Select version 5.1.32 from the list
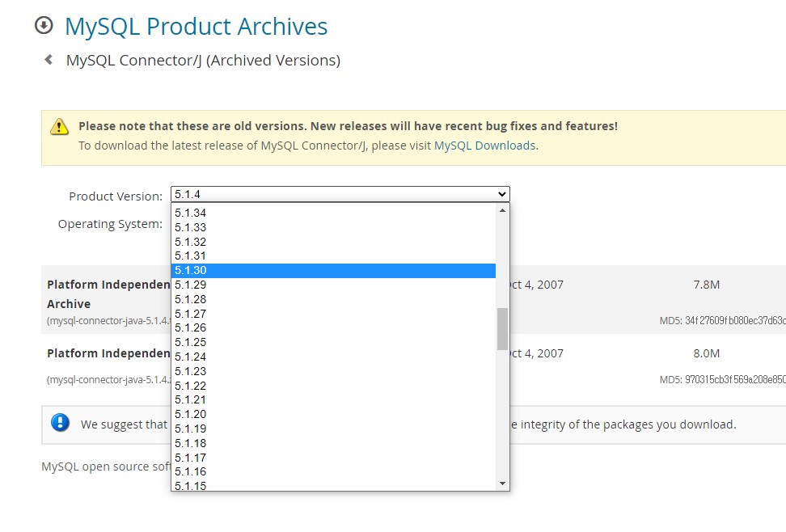786x532 pixels. tap(333, 242)
